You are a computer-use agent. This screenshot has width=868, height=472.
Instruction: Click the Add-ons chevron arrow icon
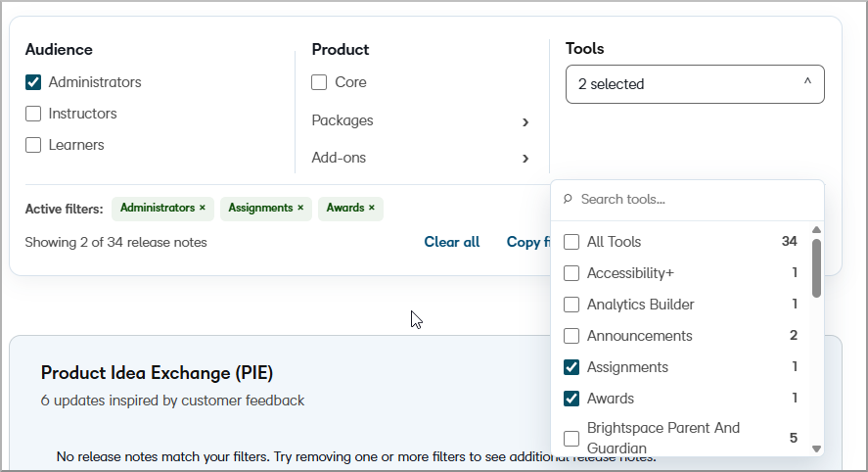click(x=525, y=159)
